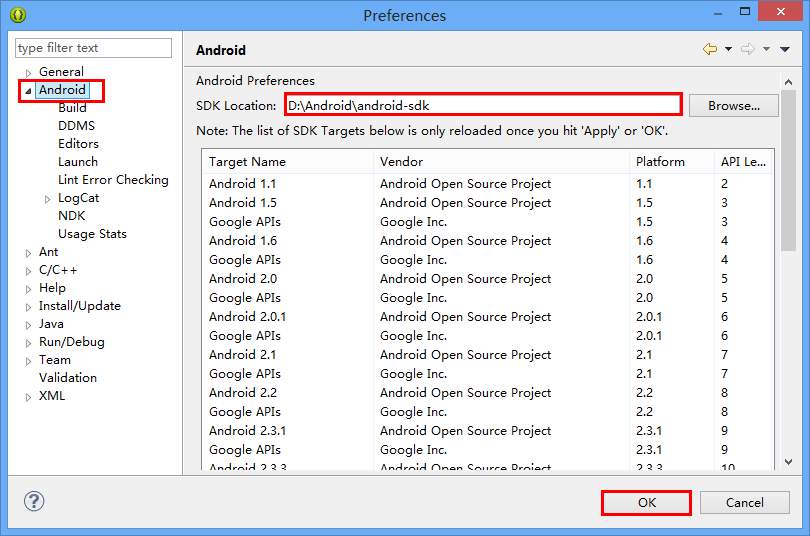Expand the General tree node
Screen dimensions: 810x536
(x=28, y=73)
